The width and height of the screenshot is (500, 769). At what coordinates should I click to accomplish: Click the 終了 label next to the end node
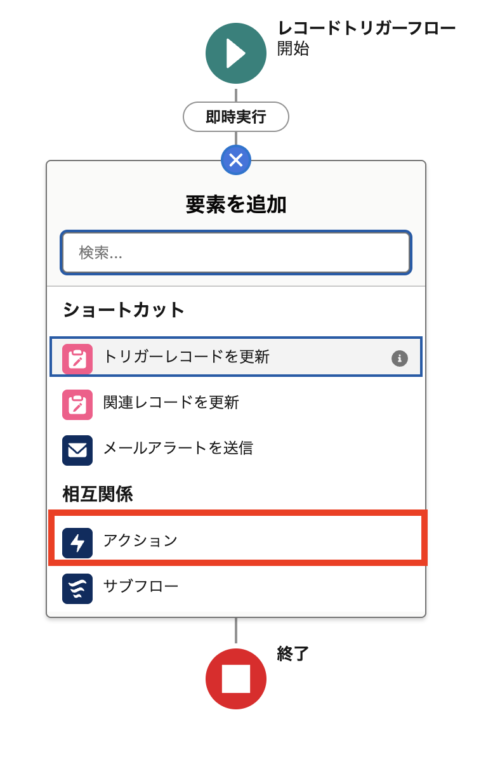point(293,654)
